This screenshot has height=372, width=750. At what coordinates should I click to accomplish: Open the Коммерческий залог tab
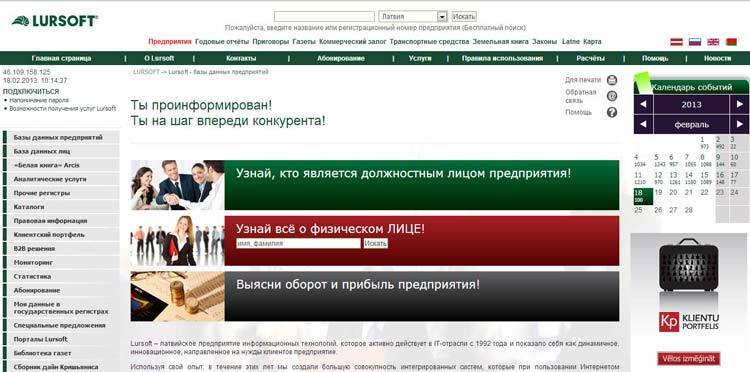point(353,42)
